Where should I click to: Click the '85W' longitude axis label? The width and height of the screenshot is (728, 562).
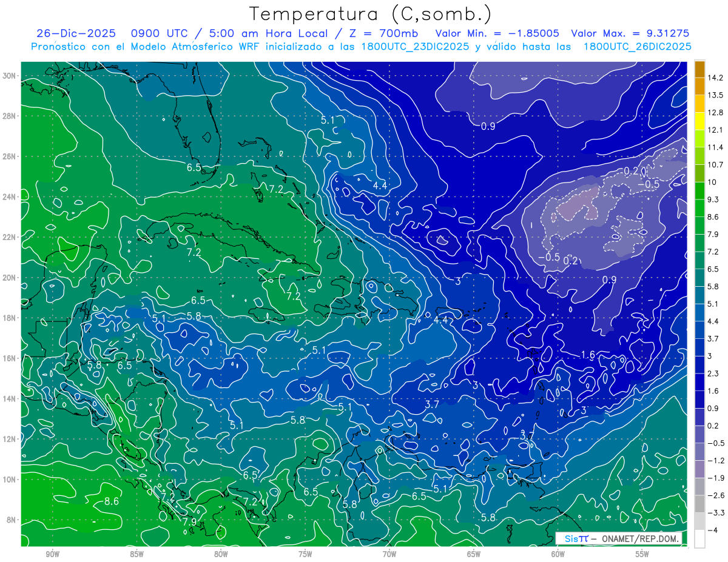(136, 555)
